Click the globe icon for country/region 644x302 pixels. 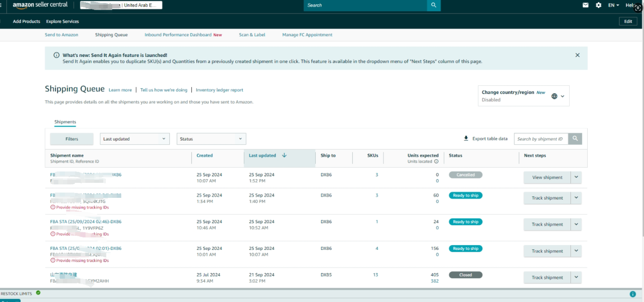click(x=554, y=96)
